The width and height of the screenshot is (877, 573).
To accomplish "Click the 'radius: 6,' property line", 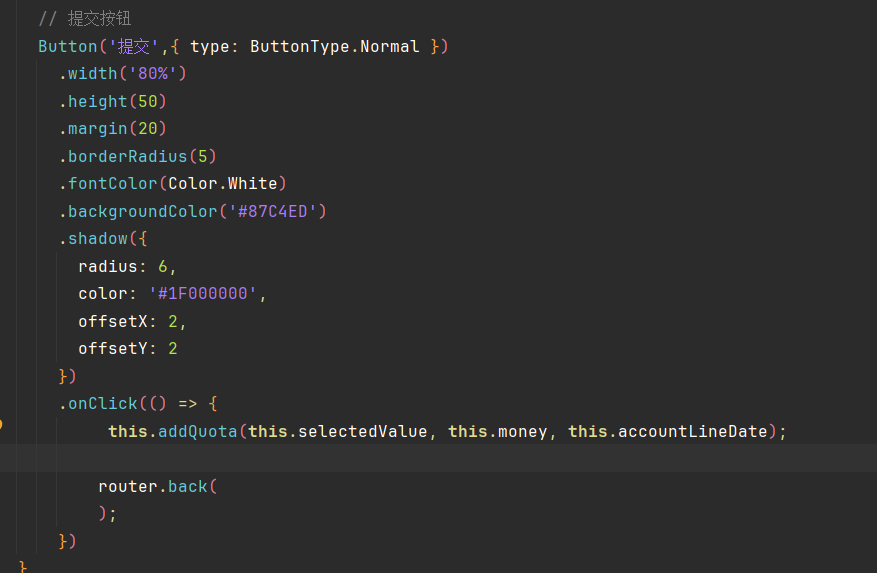I will 128,266.
